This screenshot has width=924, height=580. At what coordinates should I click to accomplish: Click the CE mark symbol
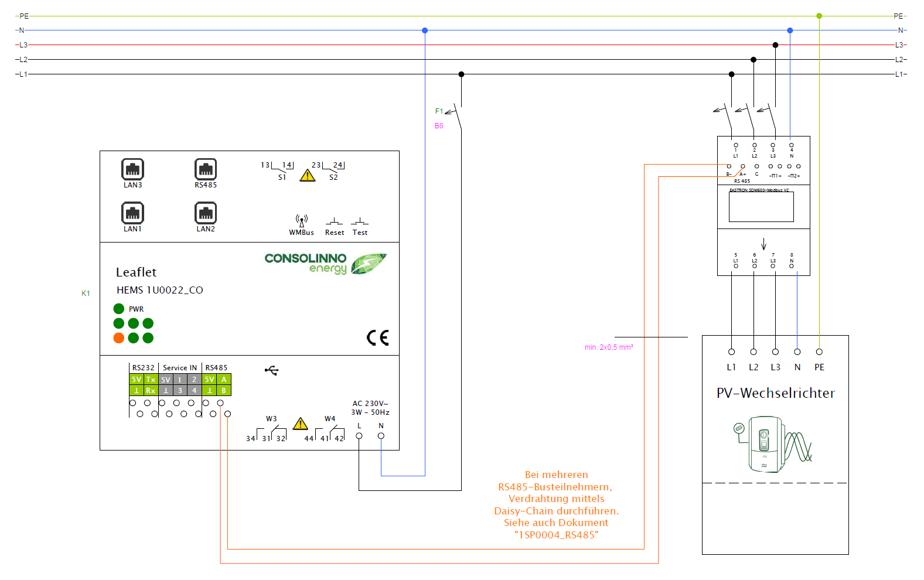(x=378, y=337)
